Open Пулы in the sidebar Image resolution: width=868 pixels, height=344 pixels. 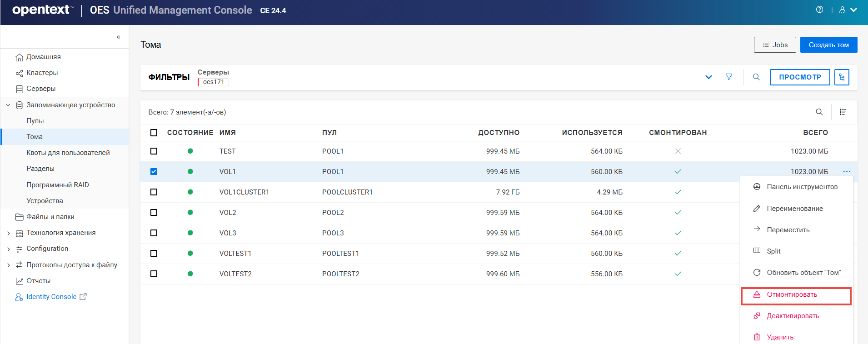tap(35, 121)
